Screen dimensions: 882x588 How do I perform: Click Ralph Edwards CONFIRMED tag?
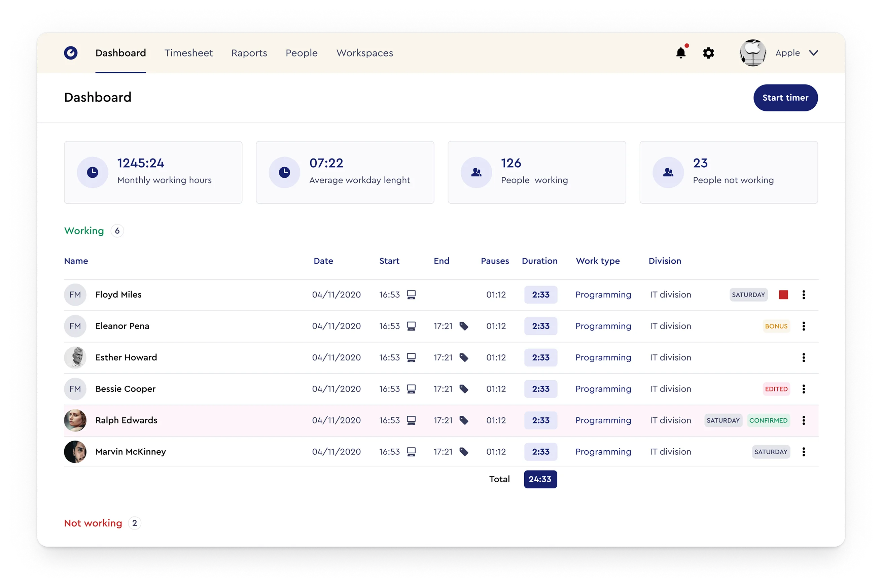pos(768,420)
